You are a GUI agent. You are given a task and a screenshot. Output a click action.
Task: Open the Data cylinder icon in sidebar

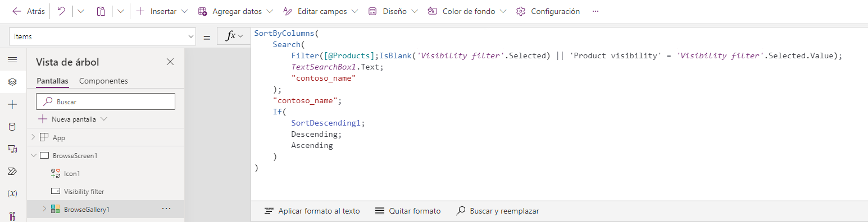(x=12, y=127)
